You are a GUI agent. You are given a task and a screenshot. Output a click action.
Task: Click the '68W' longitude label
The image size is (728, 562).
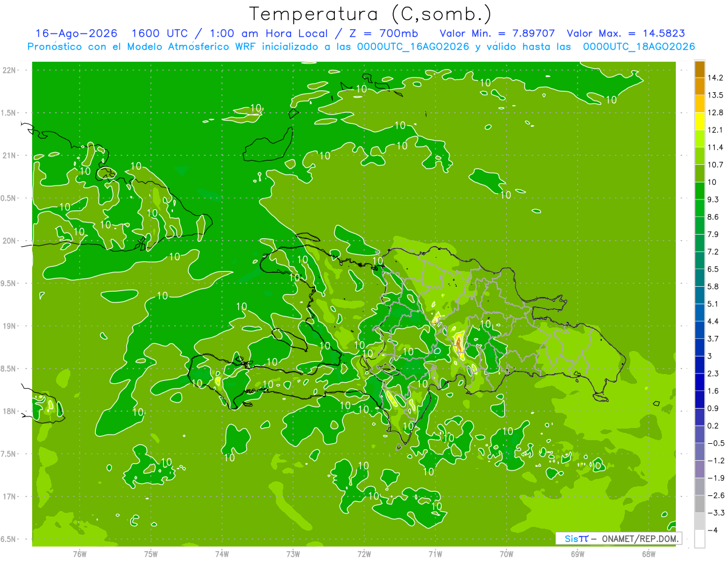648,554
